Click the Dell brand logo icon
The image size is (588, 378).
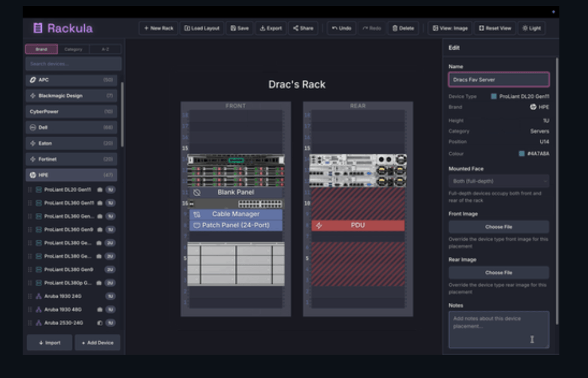click(x=33, y=128)
